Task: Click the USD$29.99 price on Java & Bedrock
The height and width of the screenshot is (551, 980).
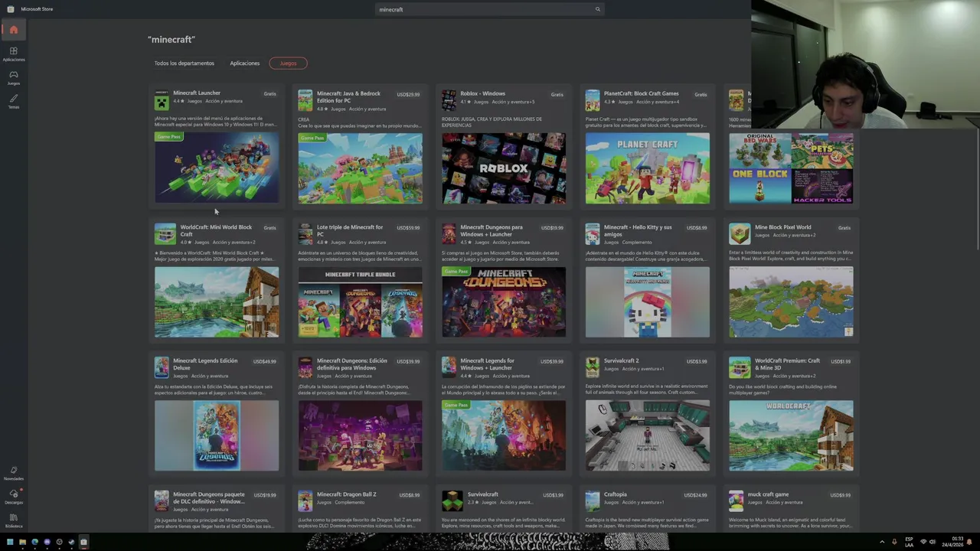Action: (x=408, y=94)
